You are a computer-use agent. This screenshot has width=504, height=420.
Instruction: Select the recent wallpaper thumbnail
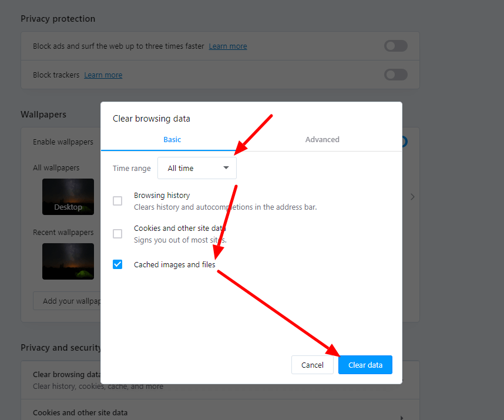point(68,261)
